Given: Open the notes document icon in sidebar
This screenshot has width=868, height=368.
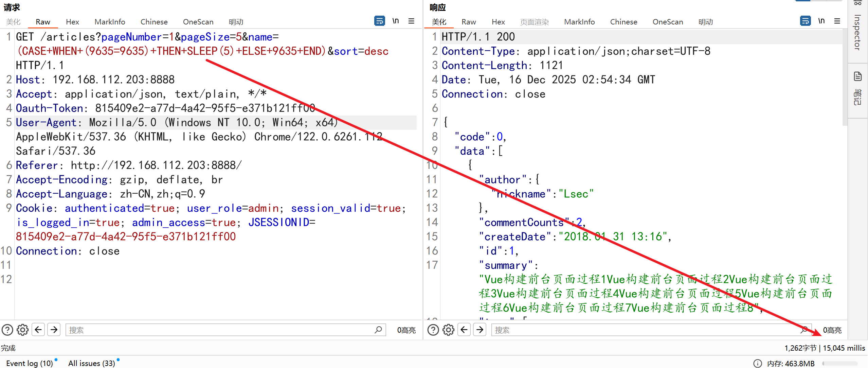Looking at the screenshot, I should pyautogui.click(x=858, y=77).
